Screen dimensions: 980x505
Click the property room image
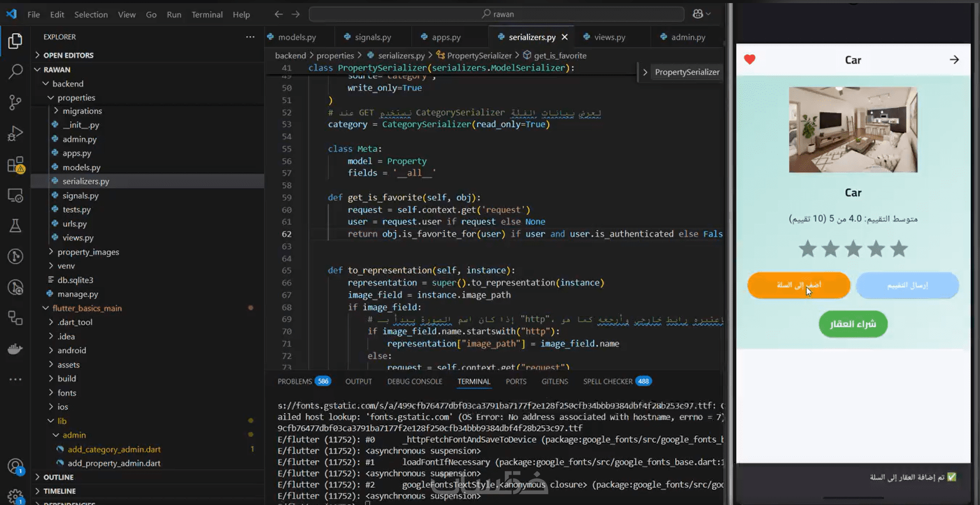[853, 130]
